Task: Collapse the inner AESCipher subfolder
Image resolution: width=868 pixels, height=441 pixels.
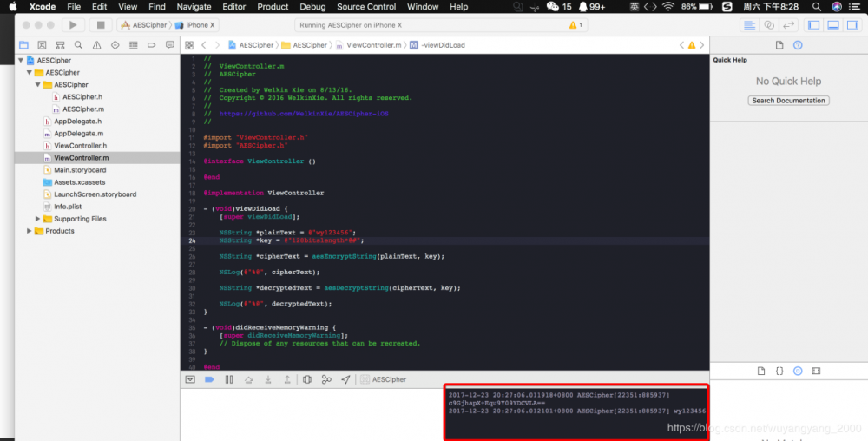Action: pyautogui.click(x=37, y=85)
